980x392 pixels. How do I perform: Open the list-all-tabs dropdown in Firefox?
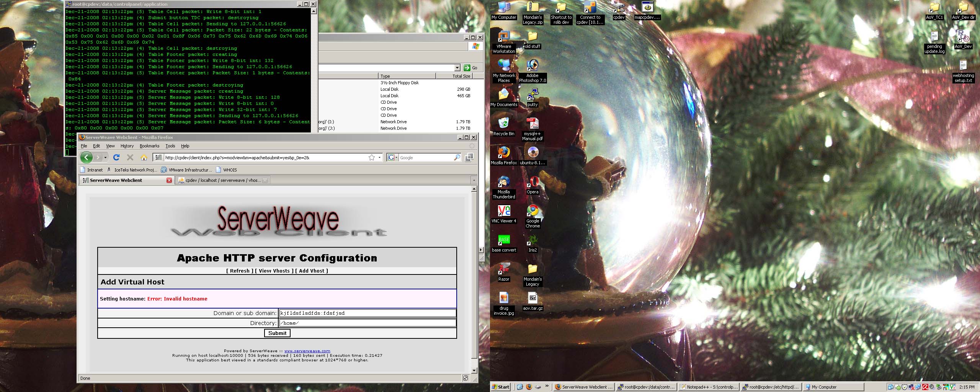pyautogui.click(x=474, y=180)
